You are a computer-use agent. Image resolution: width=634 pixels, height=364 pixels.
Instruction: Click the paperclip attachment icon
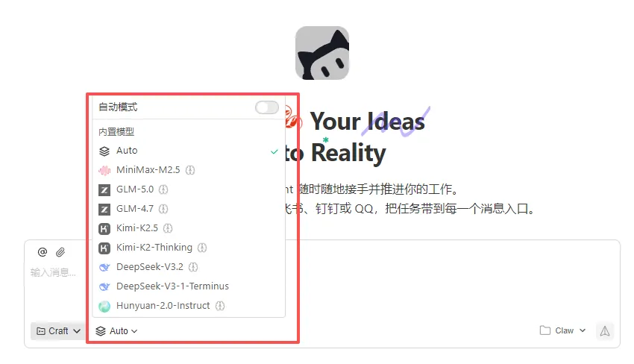tap(60, 252)
